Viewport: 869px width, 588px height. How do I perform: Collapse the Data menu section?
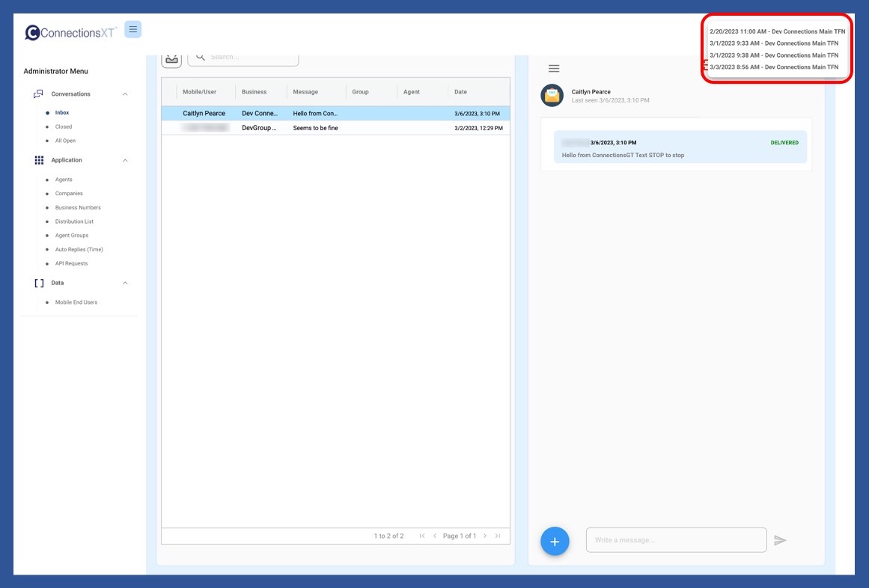tap(125, 283)
